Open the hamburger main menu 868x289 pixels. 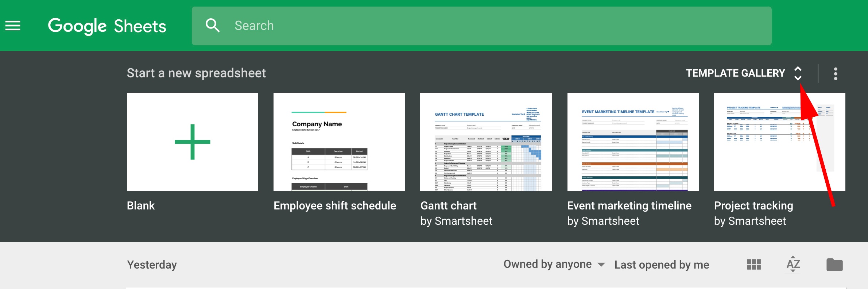[13, 26]
